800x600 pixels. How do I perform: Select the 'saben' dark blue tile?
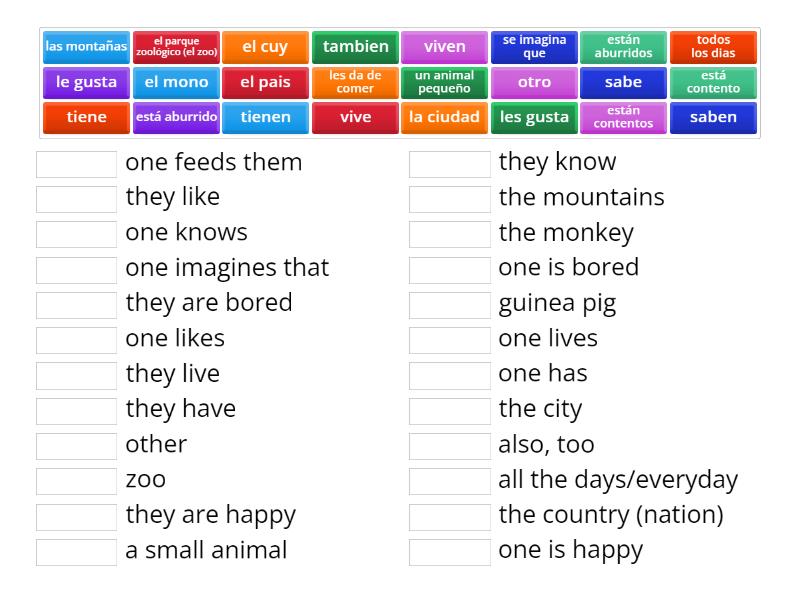(x=713, y=117)
